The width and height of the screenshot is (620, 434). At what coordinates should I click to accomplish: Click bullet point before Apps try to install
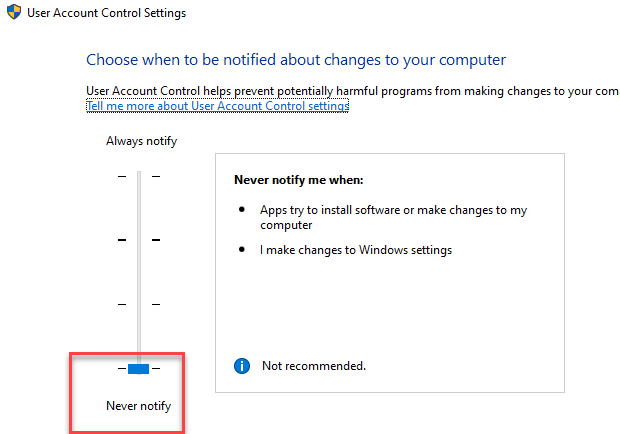click(x=243, y=211)
